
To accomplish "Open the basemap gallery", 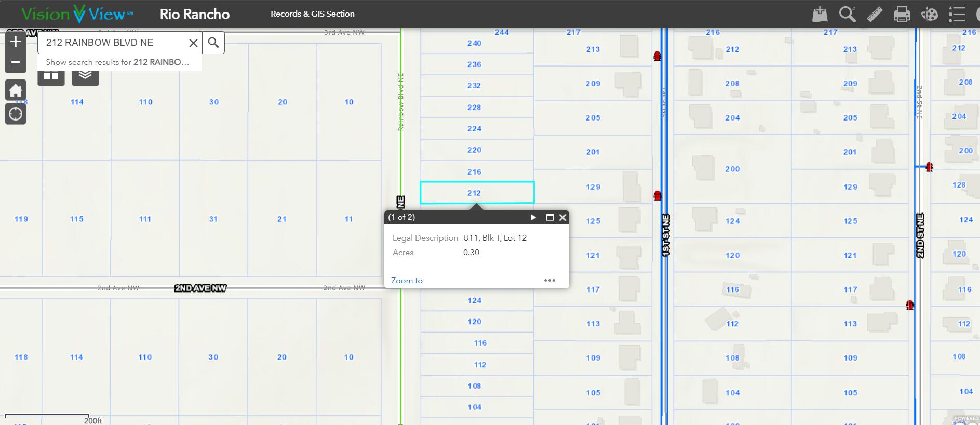I will [51, 76].
